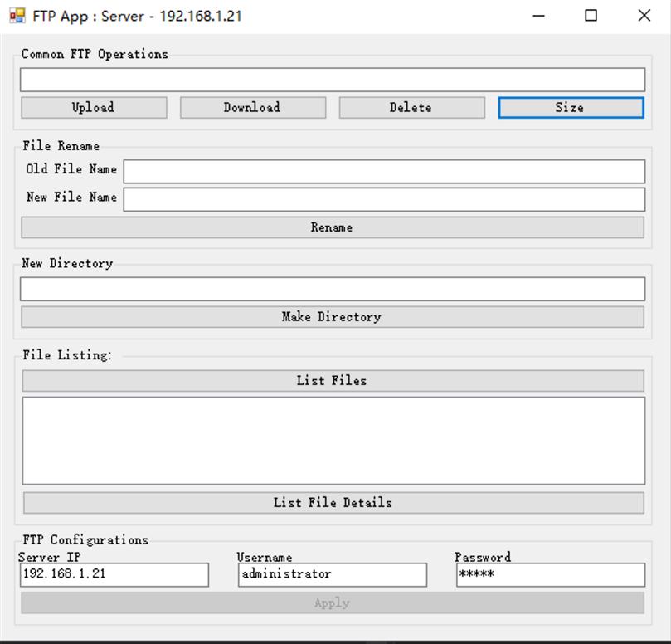Click inside the empty File Listing box

(332, 440)
